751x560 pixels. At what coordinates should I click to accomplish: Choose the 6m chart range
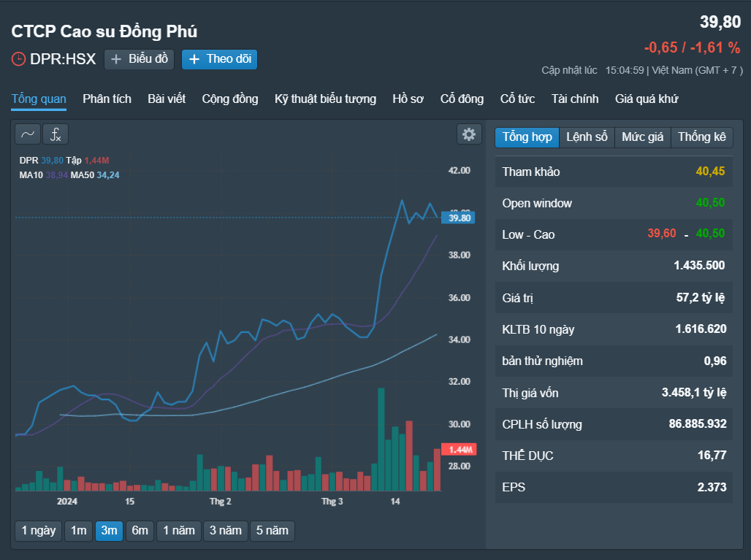(140, 531)
